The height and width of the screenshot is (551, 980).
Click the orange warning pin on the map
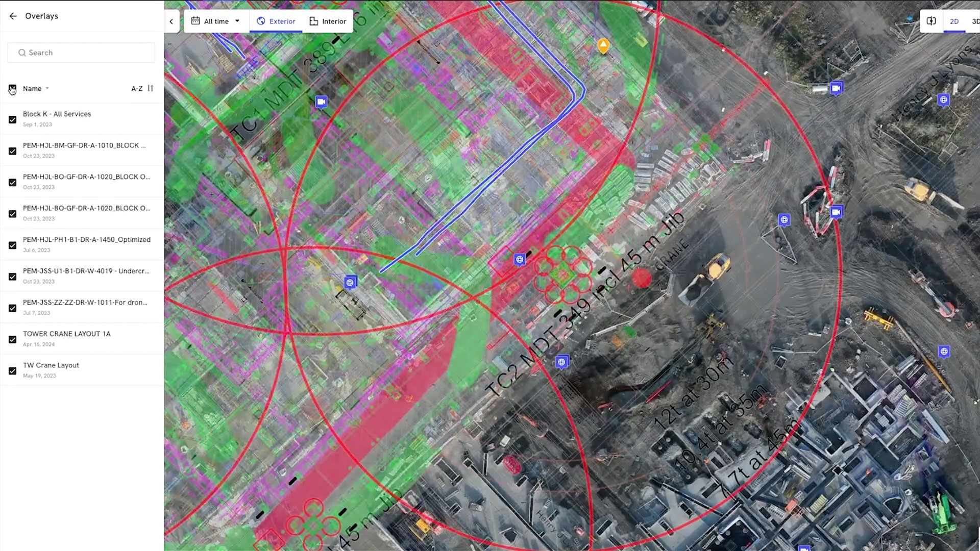[x=603, y=45]
